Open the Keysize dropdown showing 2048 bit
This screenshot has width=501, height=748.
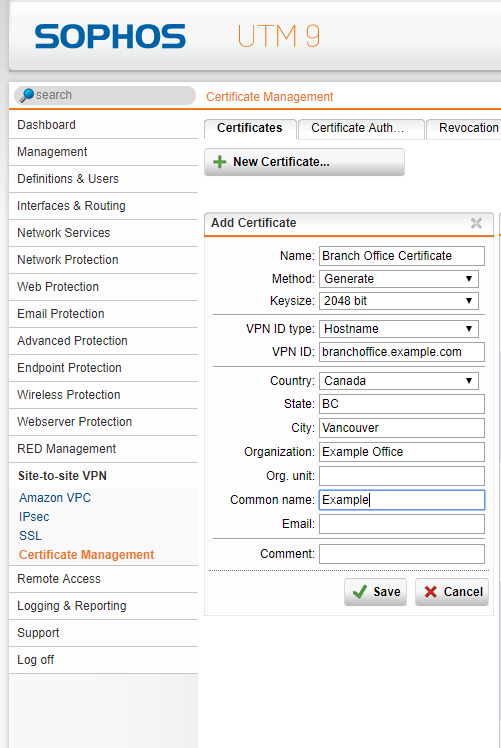pos(399,301)
